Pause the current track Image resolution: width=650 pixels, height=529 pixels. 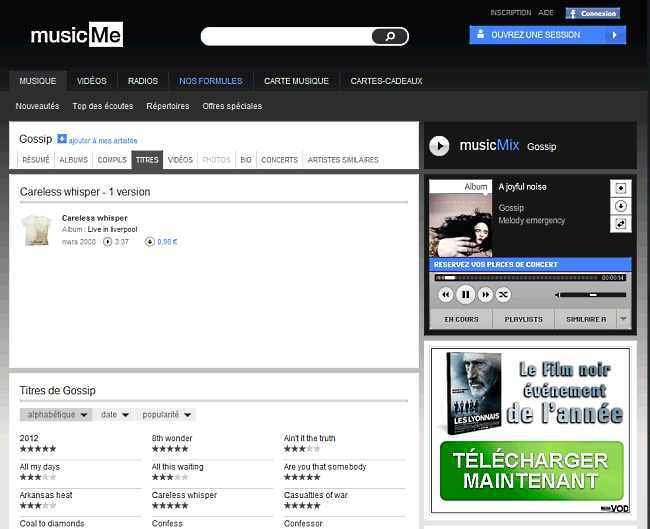click(x=466, y=294)
